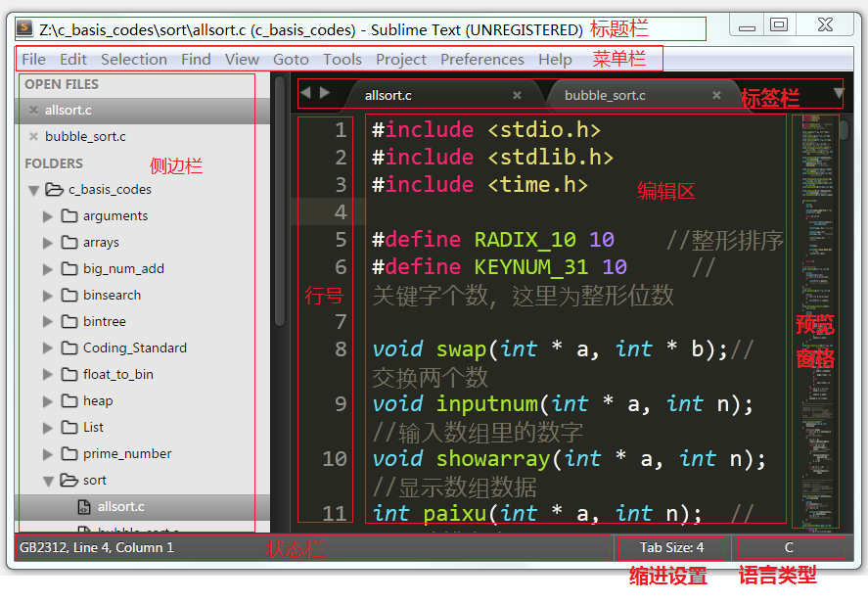Click the Sublime Text title bar icon
Viewport: 868px width, 603px height.
(24, 27)
